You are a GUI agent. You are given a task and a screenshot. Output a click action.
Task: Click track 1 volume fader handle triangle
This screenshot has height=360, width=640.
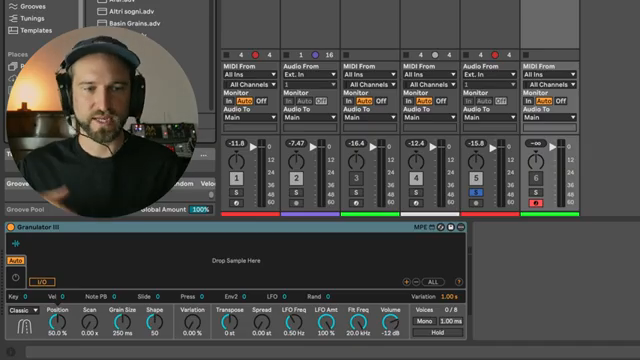click(x=253, y=147)
